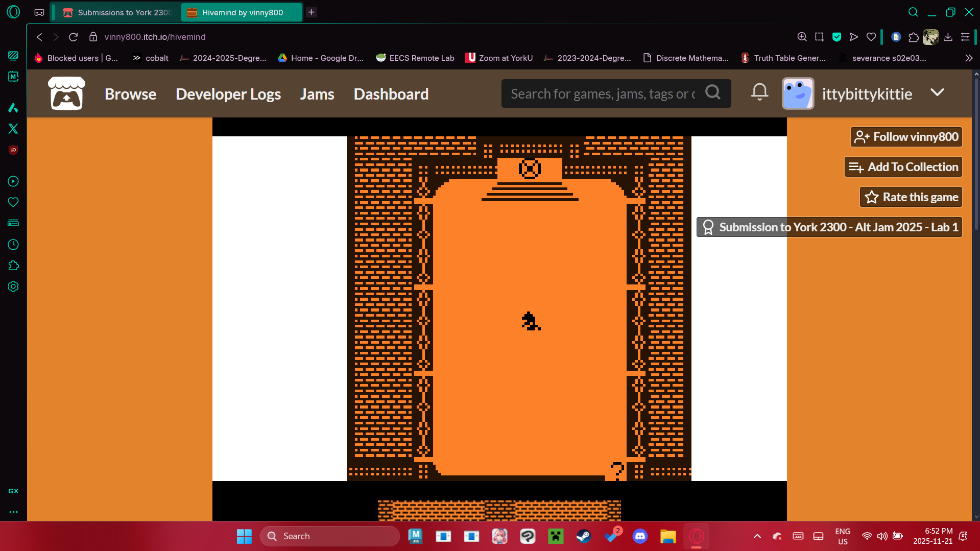Open History clock in the sidebar
The width and height of the screenshot is (980, 551).
(13, 245)
